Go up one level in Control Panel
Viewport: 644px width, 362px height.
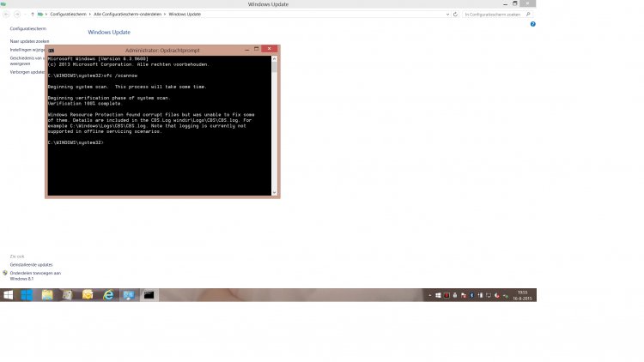pyautogui.click(x=33, y=15)
